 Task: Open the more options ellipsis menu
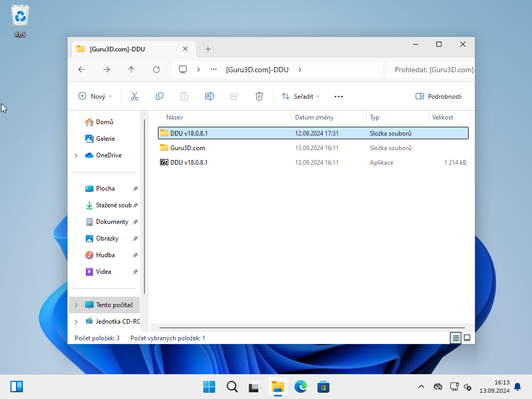[339, 96]
